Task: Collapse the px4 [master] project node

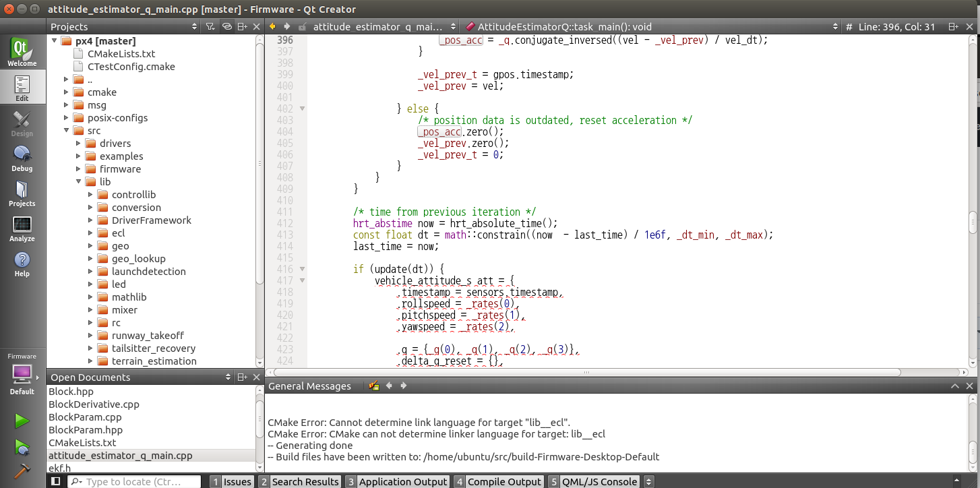Action: click(x=54, y=41)
